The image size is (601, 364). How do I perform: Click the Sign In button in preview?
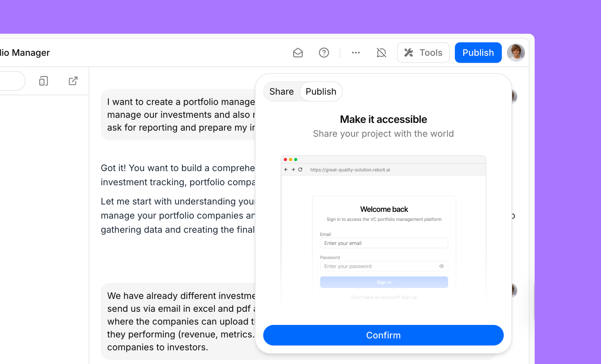384,282
